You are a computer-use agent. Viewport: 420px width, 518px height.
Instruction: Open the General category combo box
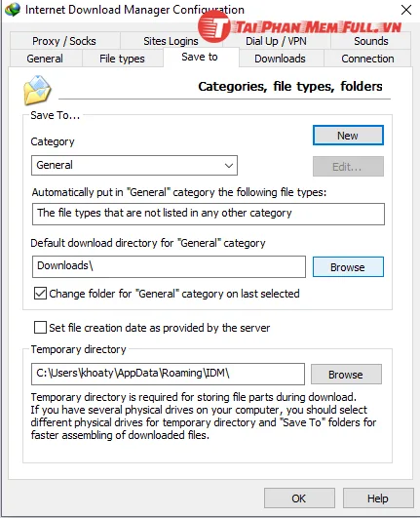pyautogui.click(x=134, y=165)
